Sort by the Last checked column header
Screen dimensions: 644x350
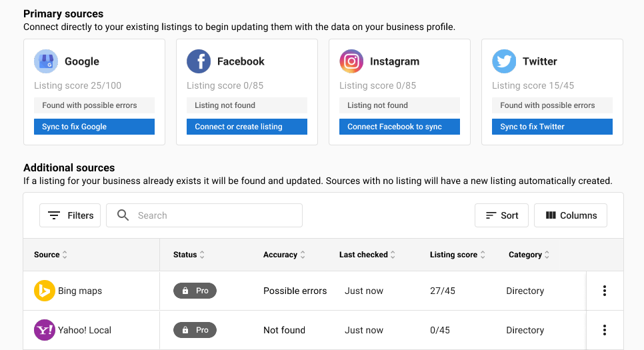click(367, 255)
